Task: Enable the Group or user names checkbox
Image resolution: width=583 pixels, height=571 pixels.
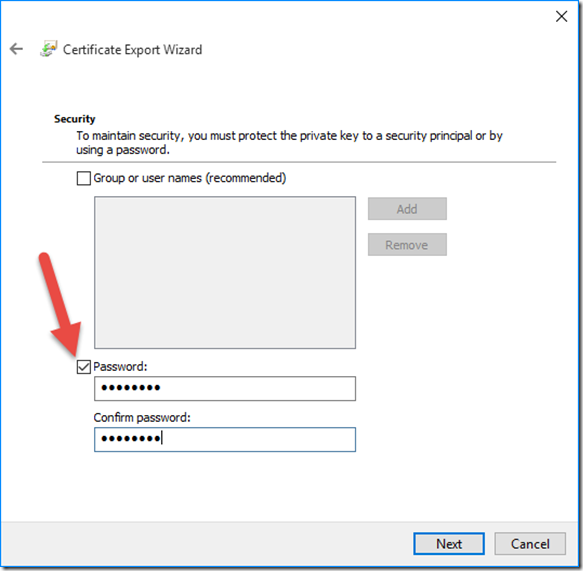Action: (83, 178)
